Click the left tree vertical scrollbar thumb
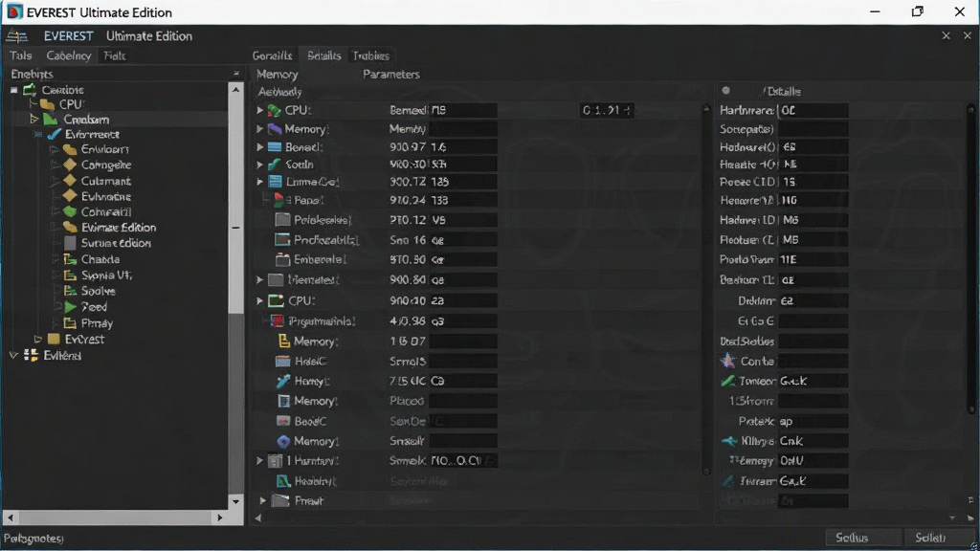The height and width of the screenshot is (551, 980). tap(235, 205)
